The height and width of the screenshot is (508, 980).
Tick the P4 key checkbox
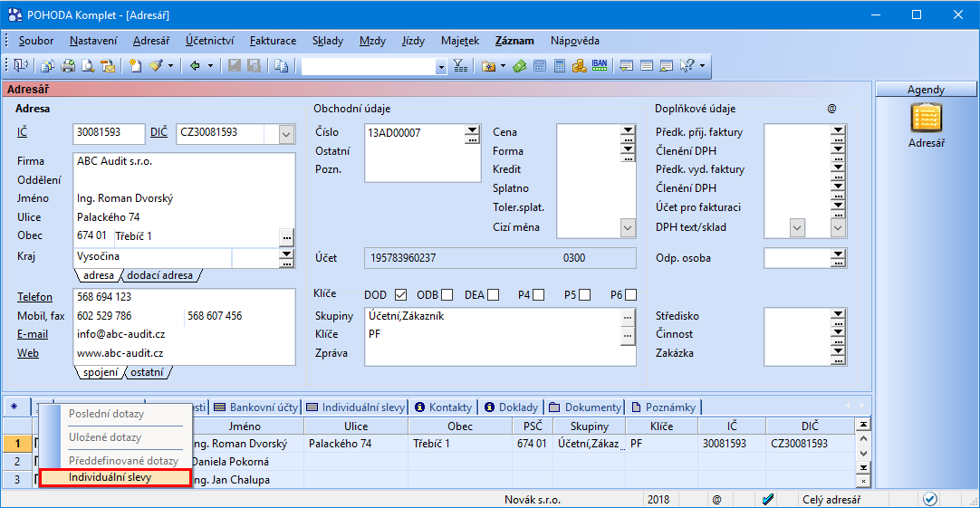point(539,294)
